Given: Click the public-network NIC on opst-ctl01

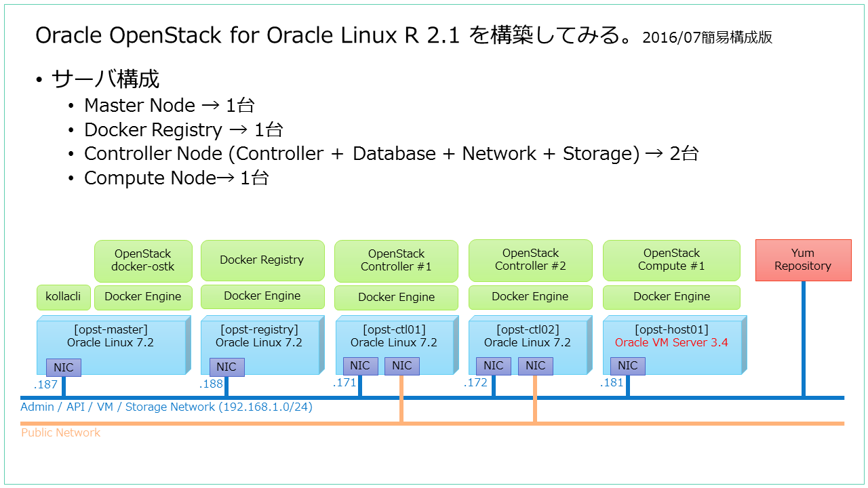Looking at the screenshot, I should tap(402, 366).
